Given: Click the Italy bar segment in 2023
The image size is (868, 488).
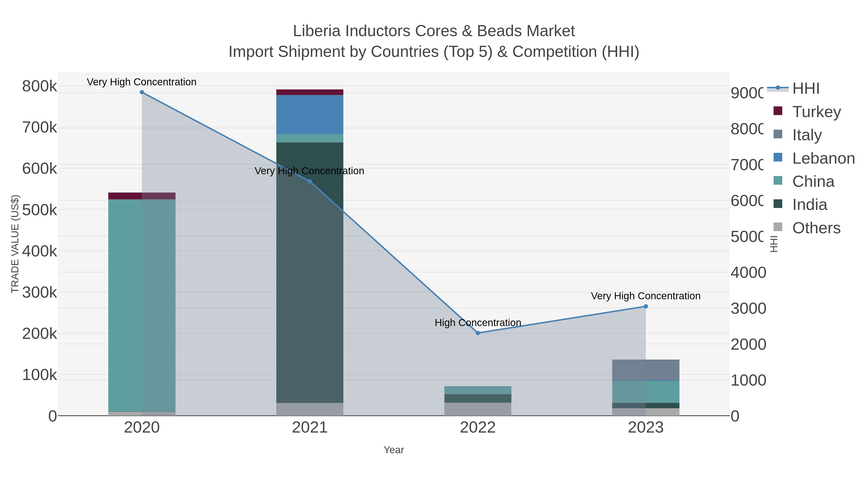Looking at the screenshot, I should pyautogui.click(x=646, y=370).
